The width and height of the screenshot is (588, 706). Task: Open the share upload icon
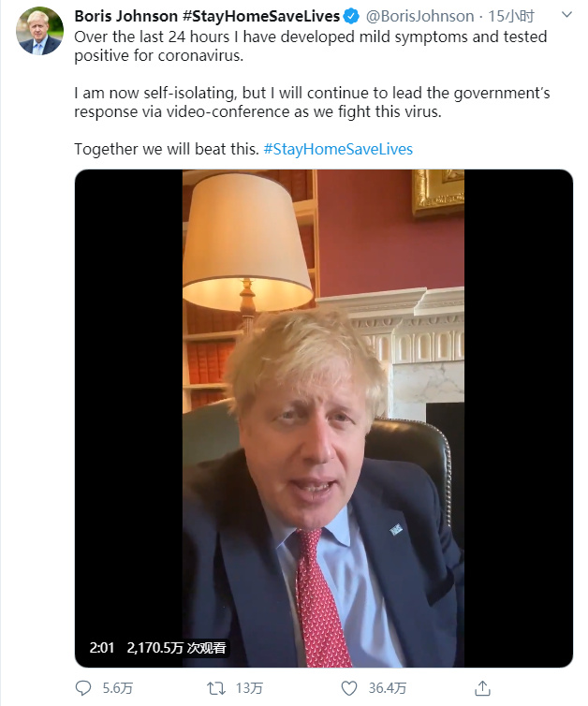coord(482,687)
